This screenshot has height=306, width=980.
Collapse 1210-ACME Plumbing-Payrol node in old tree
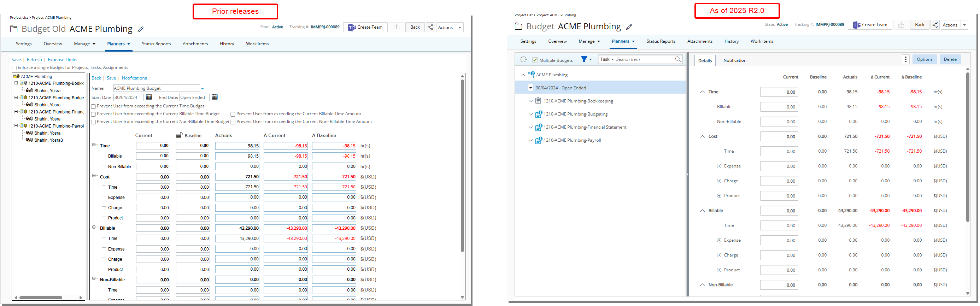click(16, 125)
